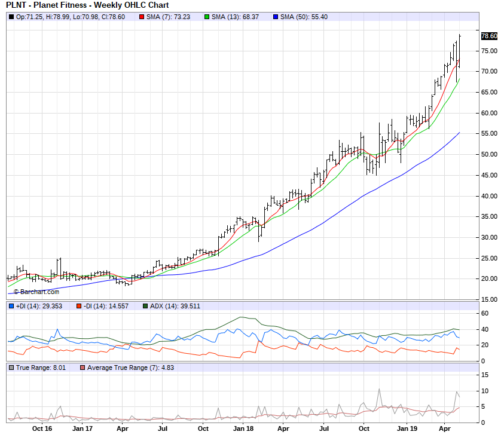The height and width of the screenshot is (447, 504).
Task: Click the 35.00 price axis label
Action: coord(489,216)
